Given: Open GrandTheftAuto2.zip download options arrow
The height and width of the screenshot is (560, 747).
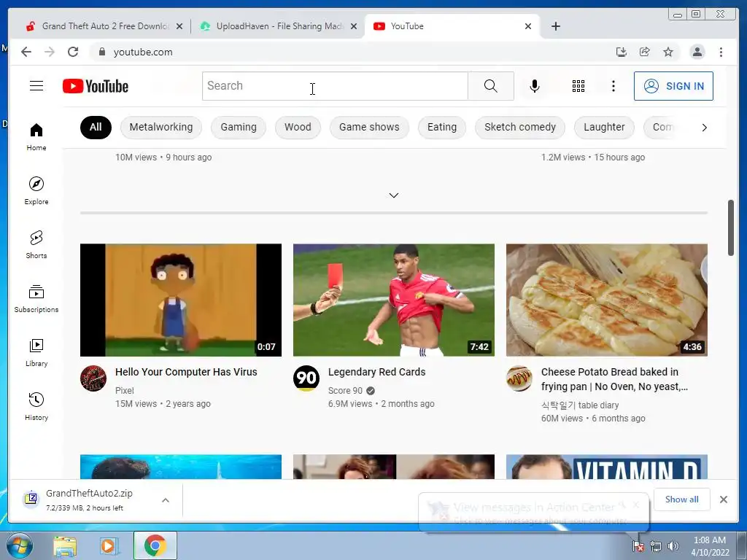Looking at the screenshot, I should coord(166,500).
